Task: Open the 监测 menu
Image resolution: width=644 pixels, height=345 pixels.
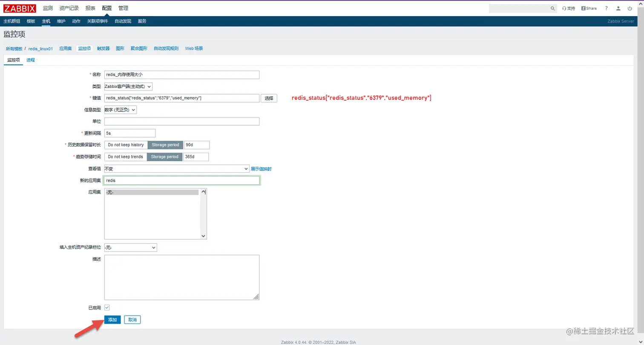Action: tap(48, 8)
